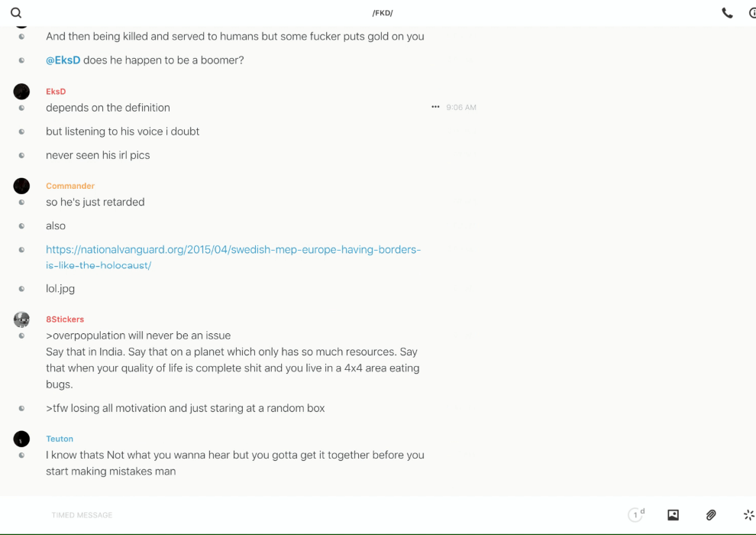This screenshot has width=756, height=535.
Task: Open the three-dots message options menu
Action: pos(435,108)
